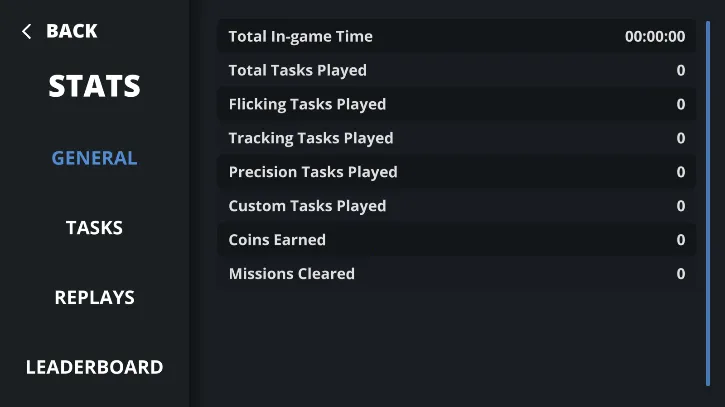Viewport: 725px width, 407px height.
Task: Click the Custom Tasks Played row
Action: pyautogui.click(x=456, y=207)
